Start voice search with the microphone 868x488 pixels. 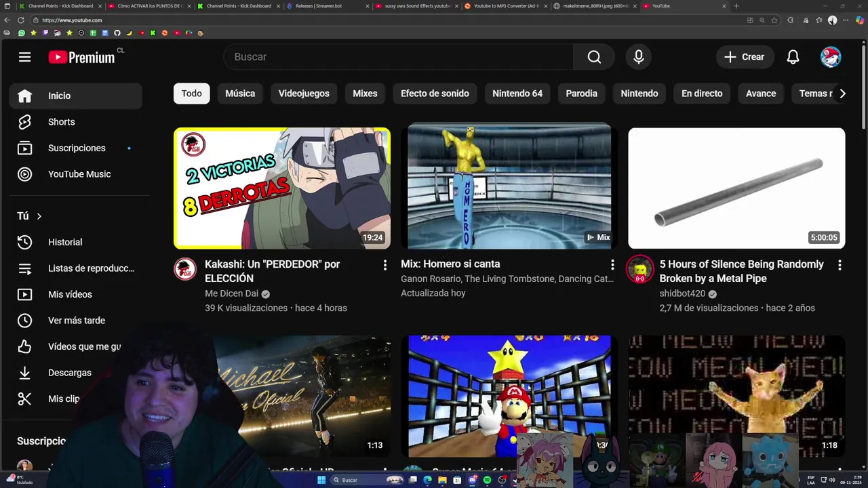(x=638, y=57)
